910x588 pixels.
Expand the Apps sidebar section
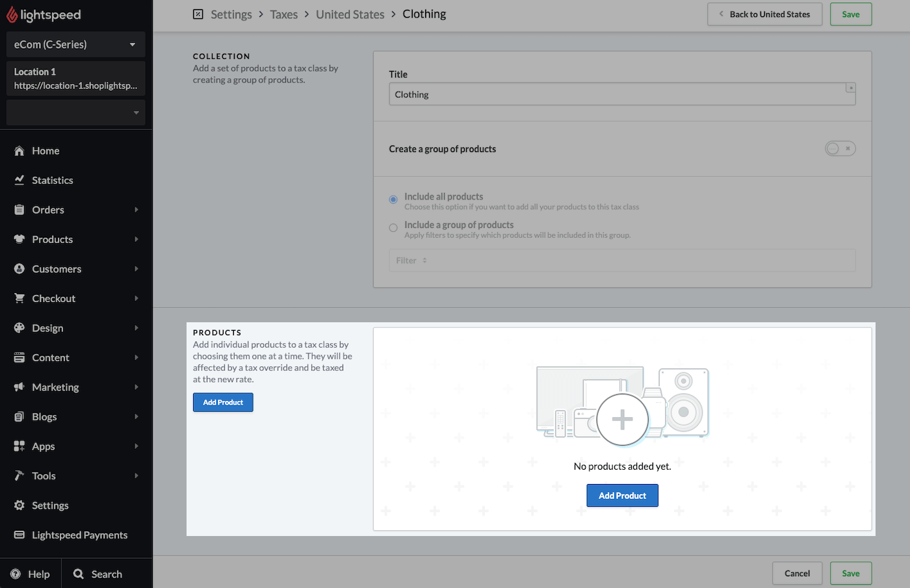tap(21, 446)
